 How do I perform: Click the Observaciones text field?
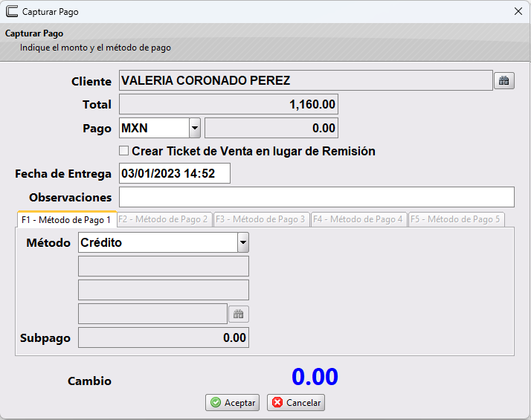(317, 197)
